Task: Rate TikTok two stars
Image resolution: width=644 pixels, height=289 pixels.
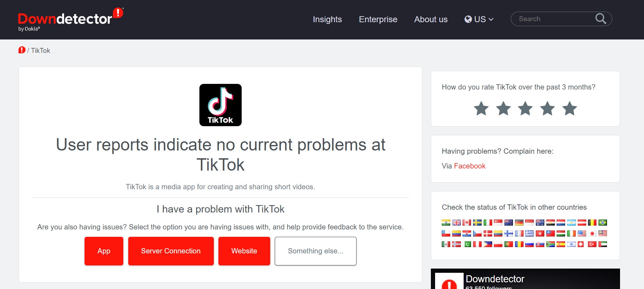Action: point(503,109)
